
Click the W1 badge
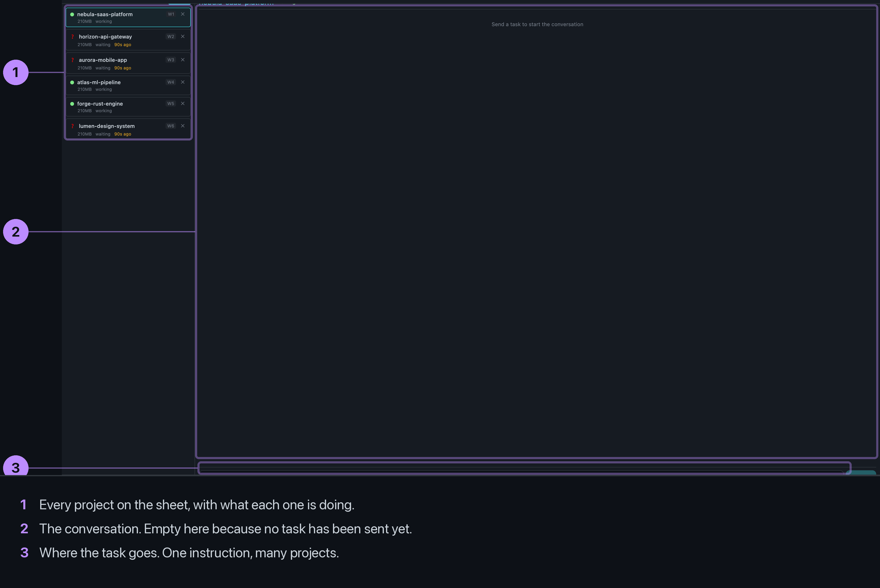[171, 14]
